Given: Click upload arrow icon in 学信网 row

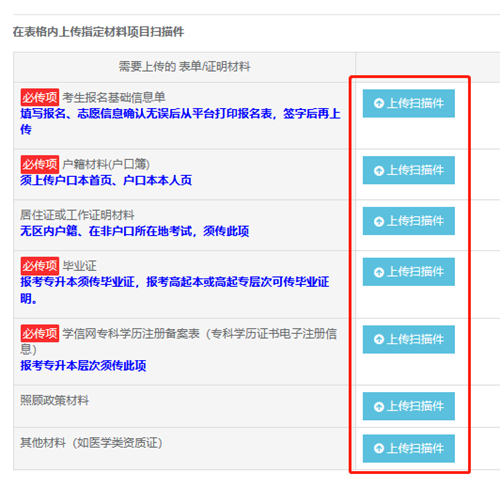Looking at the screenshot, I should (379, 340).
